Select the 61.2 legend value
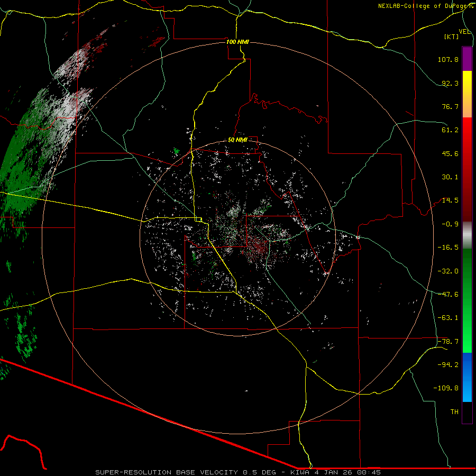The width and height of the screenshot is (476, 476). coord(450,130)
